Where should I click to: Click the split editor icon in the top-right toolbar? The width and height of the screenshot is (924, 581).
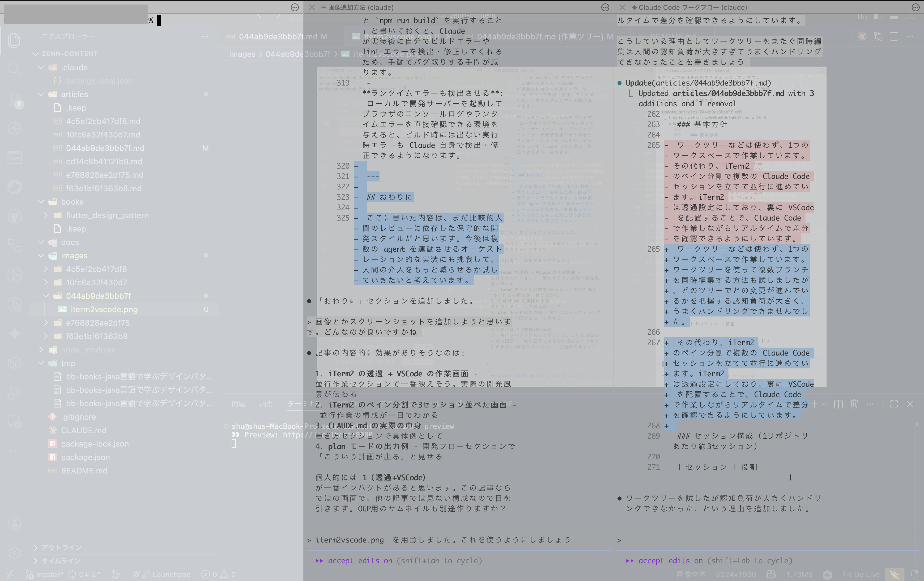[x=894, y=36]
